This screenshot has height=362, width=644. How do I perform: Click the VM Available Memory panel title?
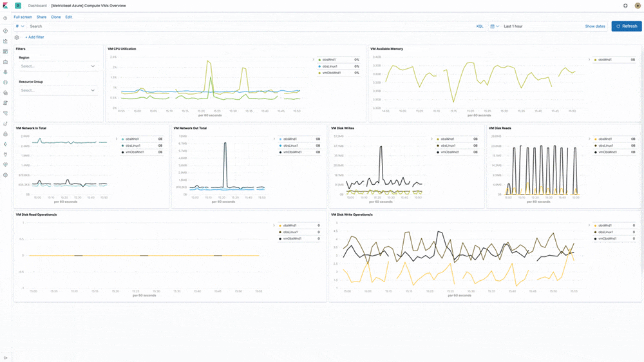pos(386,49)
